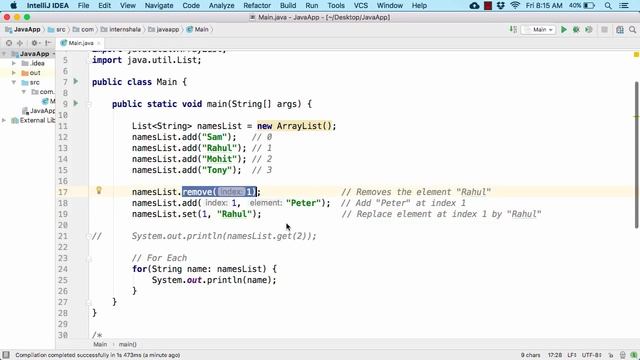Screen dimensions: 640x360
Task: Click editor vertical scrollbar thumb
Action: [x=636, y=155]
